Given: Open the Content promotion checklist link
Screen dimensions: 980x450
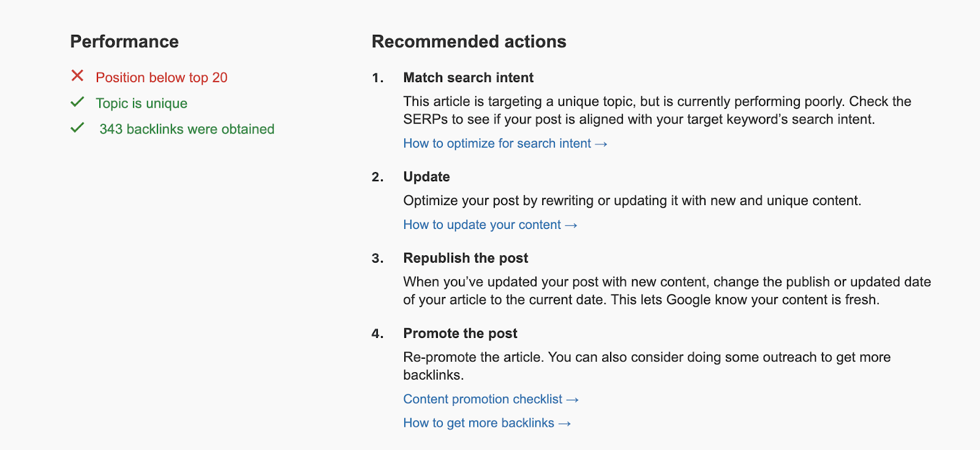Looking at the screenshot, I should tap(483, 399).
